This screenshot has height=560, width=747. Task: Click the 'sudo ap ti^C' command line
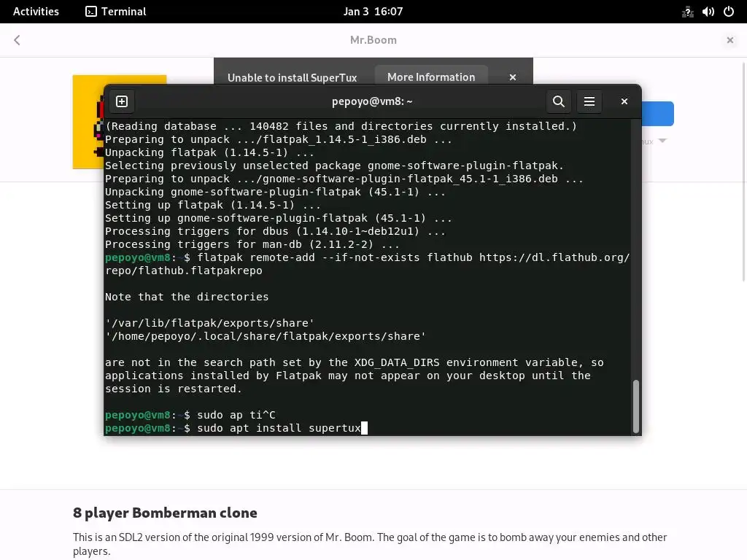(x=190, y=415)
